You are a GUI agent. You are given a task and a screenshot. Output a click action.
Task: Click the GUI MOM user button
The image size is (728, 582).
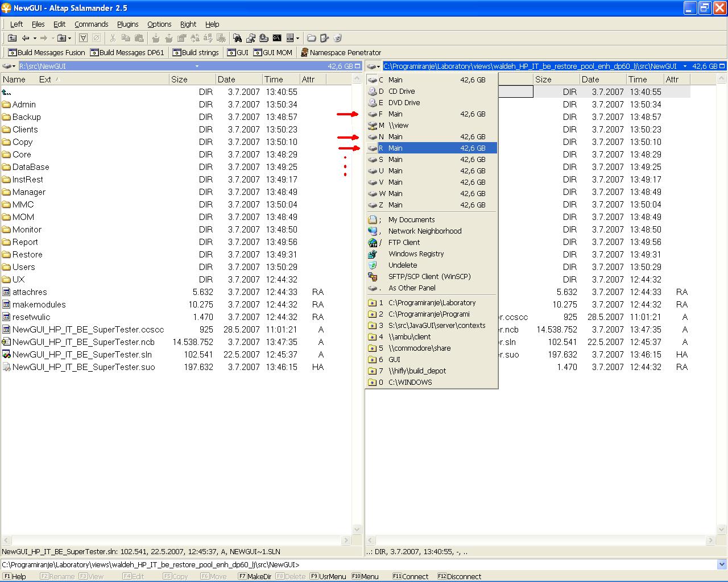click(272, 52)
